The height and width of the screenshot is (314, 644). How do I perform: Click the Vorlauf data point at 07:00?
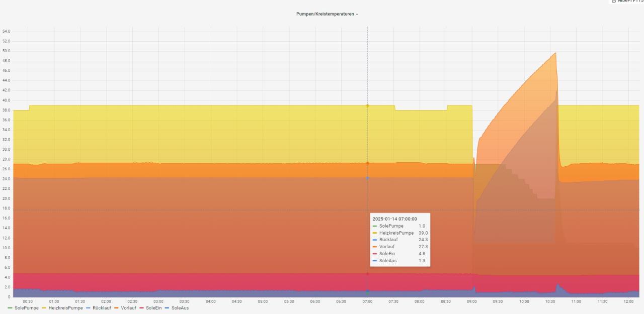point(367,163)
